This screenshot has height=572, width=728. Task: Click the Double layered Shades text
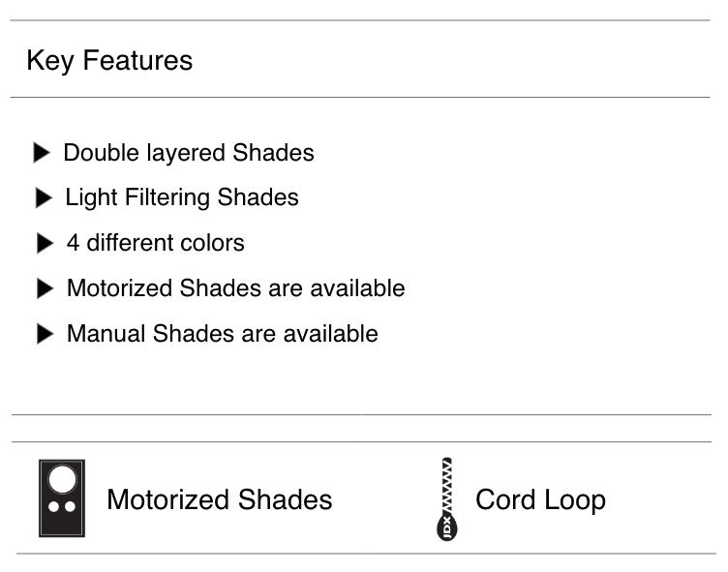(189, 153)
